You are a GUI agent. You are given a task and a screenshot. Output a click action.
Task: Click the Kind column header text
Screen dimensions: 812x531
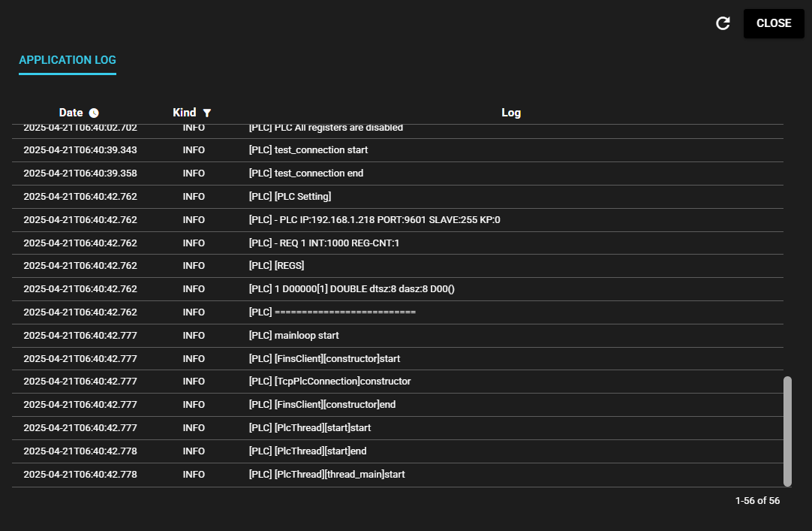(184, 113)
